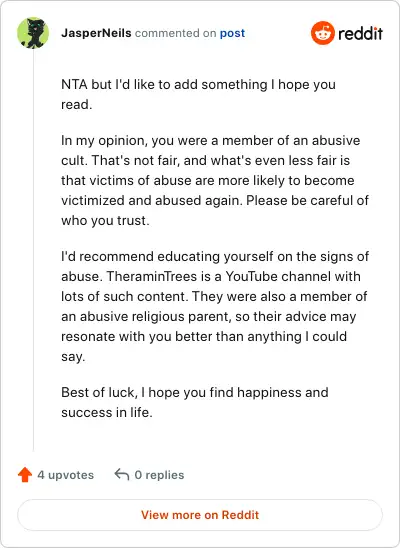Click the 'Best of luck' paragraph
Image resolution: width=400 pixels, height=548 pixels.
coord(195,402)
